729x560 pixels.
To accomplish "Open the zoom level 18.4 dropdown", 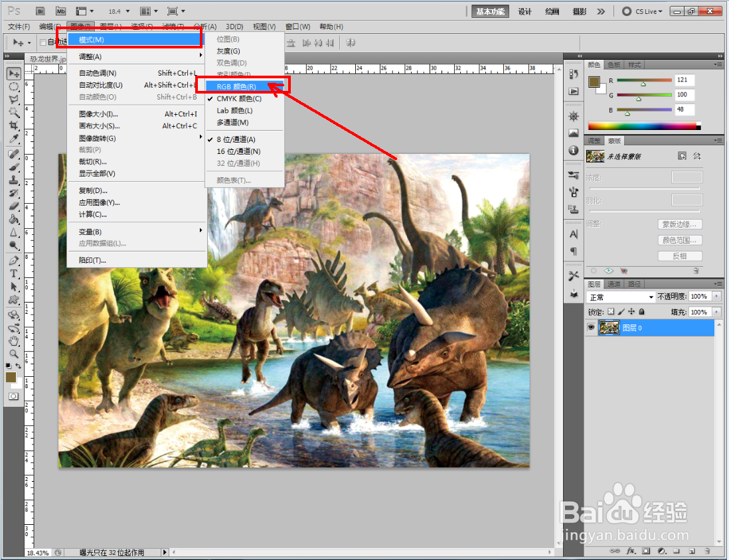I will [x=127, y=12].
